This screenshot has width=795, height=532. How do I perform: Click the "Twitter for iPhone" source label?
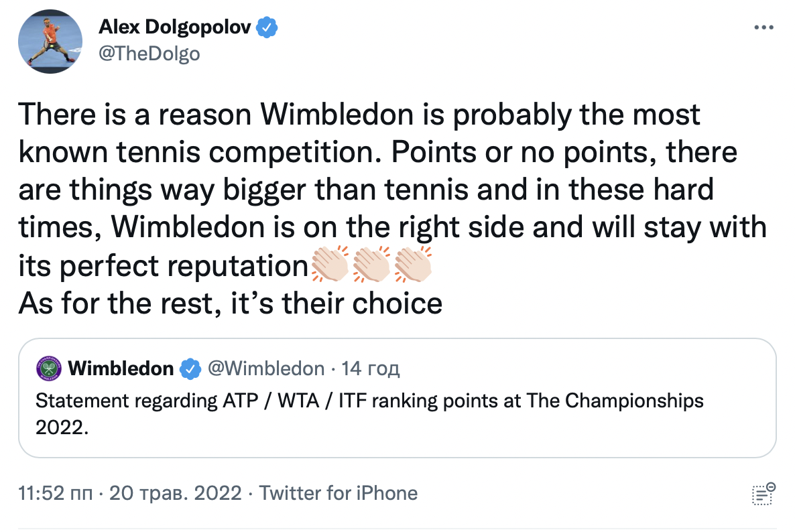[x=339, y=494]
